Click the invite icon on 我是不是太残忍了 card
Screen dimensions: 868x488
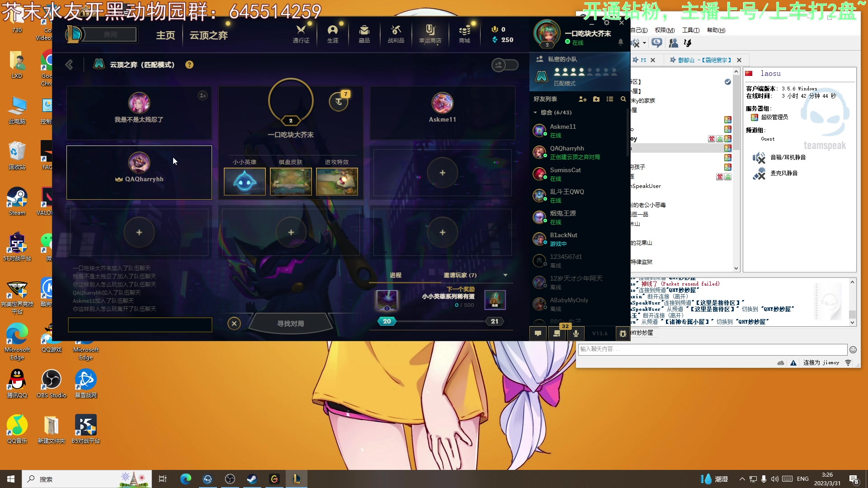pyautogui.click(x=203, y=95)
